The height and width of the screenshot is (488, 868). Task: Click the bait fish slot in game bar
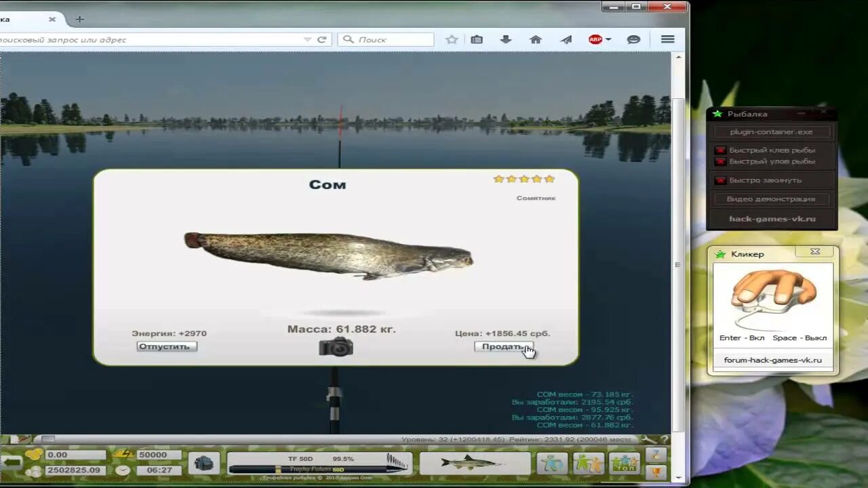[475, 464]
